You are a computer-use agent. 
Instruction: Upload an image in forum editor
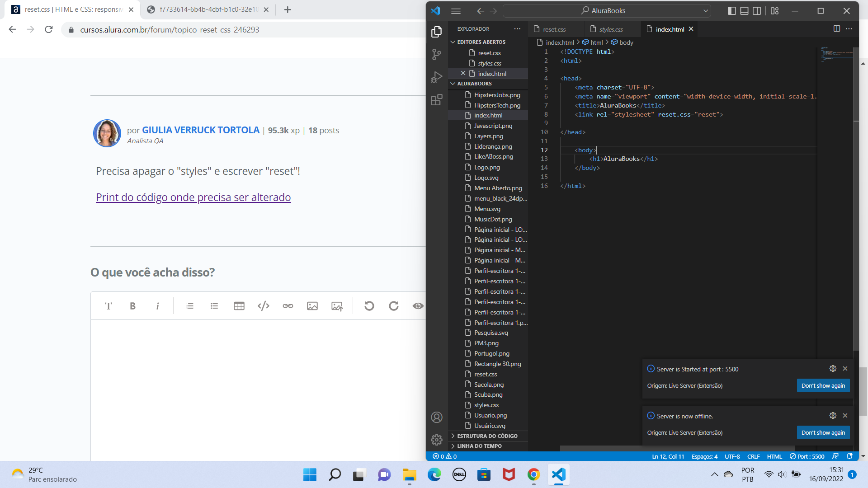337,306
